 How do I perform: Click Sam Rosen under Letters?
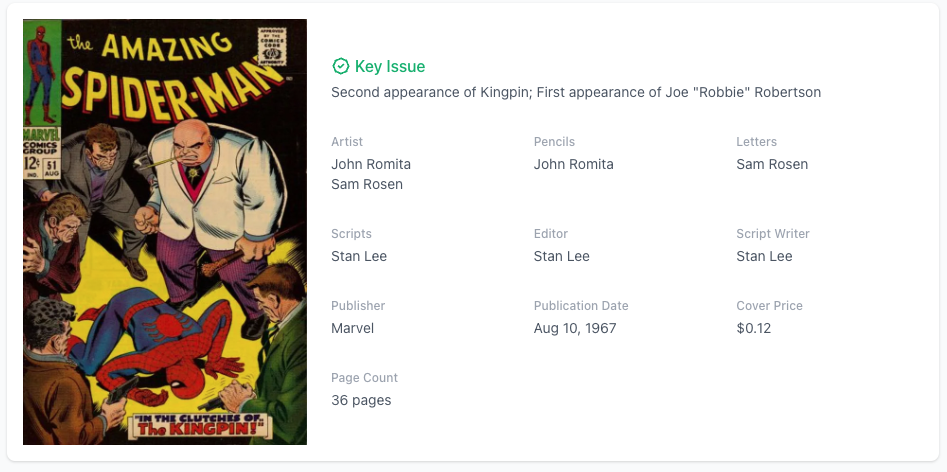[x=772, y=164]
